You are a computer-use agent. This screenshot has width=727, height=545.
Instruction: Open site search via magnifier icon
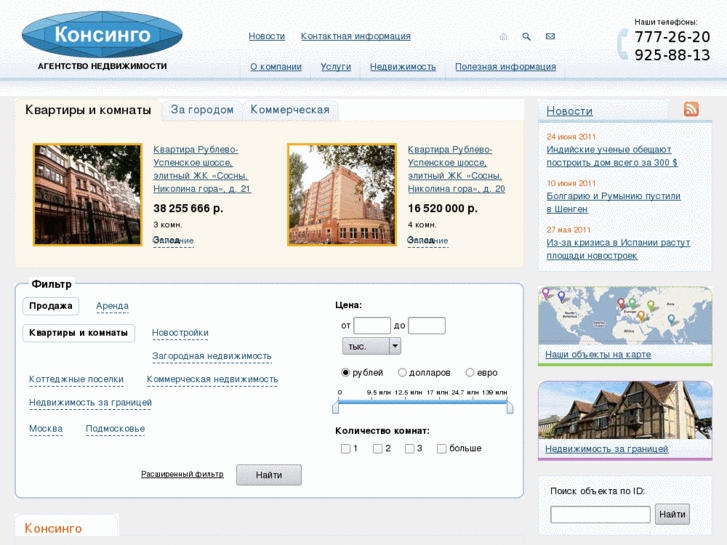click(526, 37)
